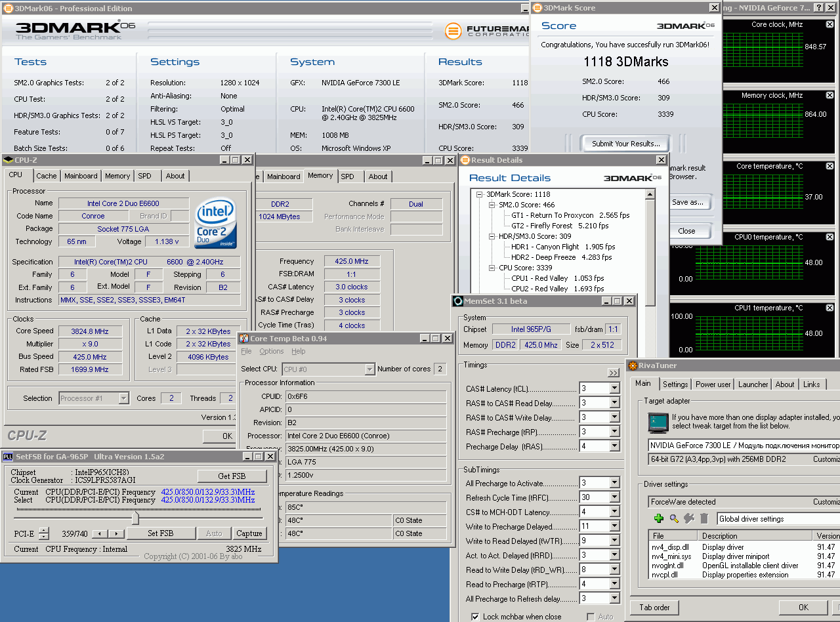Open the Memory tab in rear CPU-Z window
The height and width of the screenshot is (622, 840).
(320, 175)
